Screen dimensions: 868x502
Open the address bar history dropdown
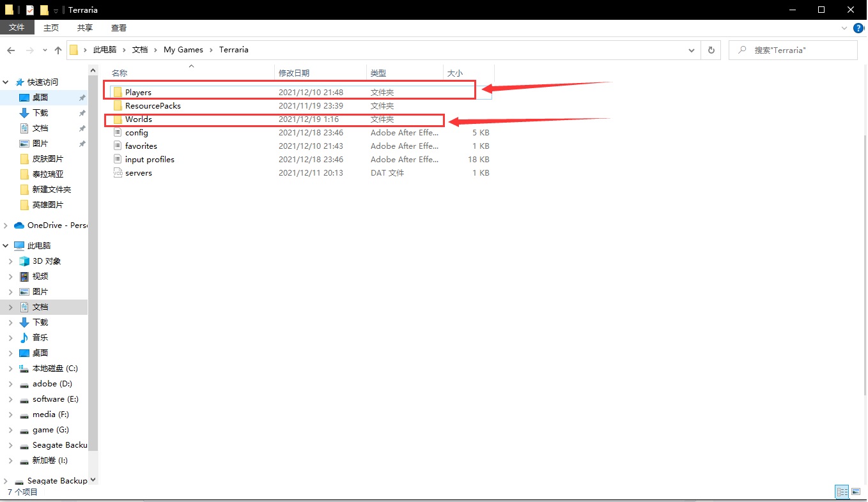(x=692, y=50)
